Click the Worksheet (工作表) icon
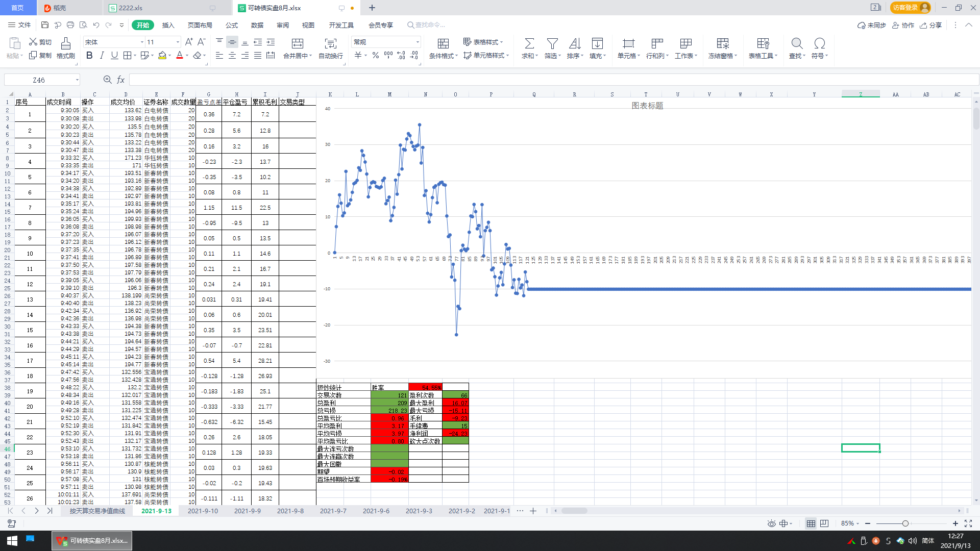Image resolution: width=980 pixels, height=551 pixels. click(x=686, y=43)
